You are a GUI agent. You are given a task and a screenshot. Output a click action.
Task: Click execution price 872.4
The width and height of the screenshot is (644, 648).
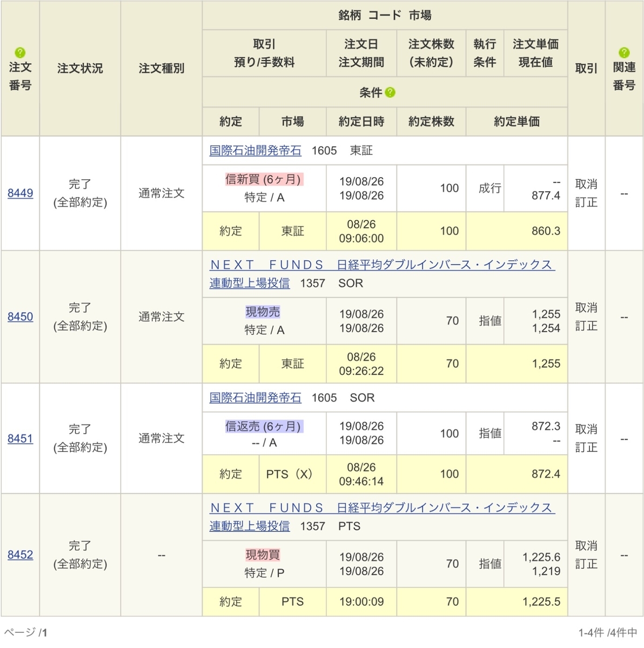[x=546, y=474]
